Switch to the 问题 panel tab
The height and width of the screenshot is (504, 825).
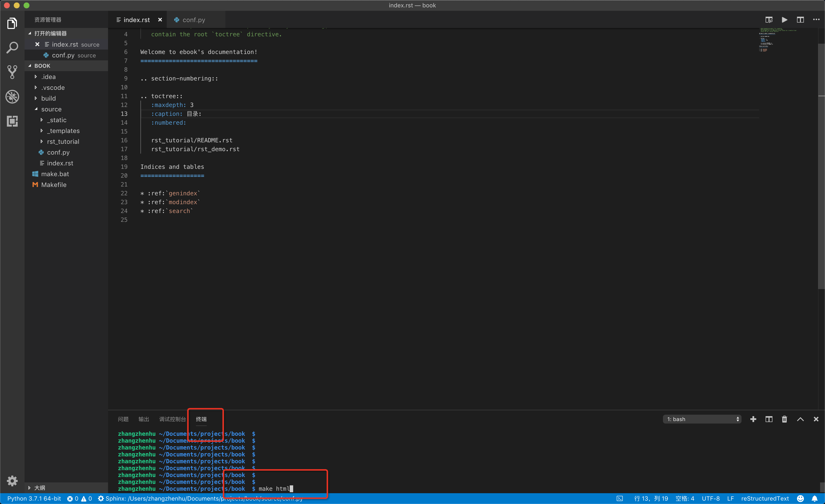pyautogui.click(x=123, y=419)
